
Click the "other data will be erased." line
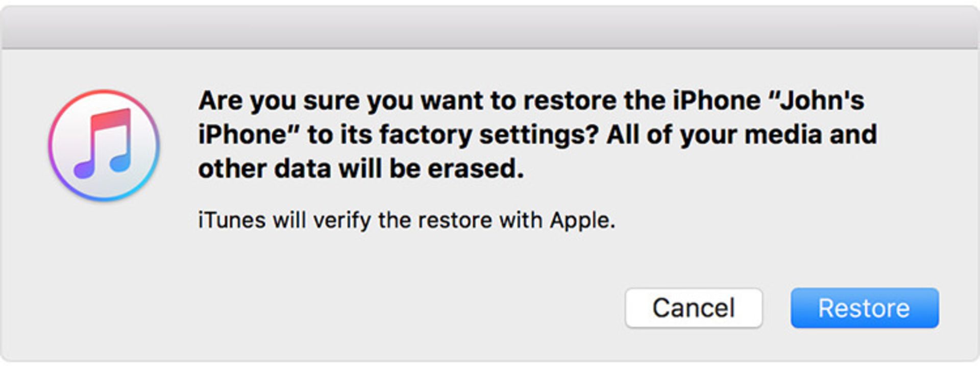tap(360, 169)
